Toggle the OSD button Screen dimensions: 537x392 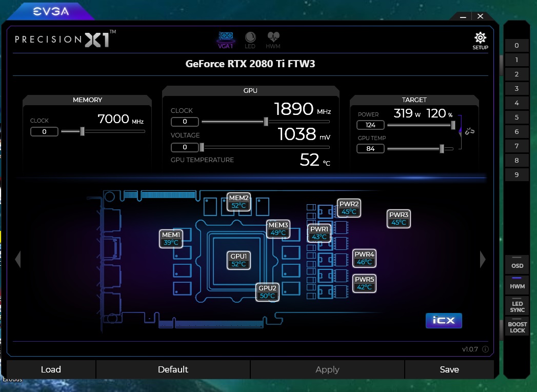[x=517, y=264]
